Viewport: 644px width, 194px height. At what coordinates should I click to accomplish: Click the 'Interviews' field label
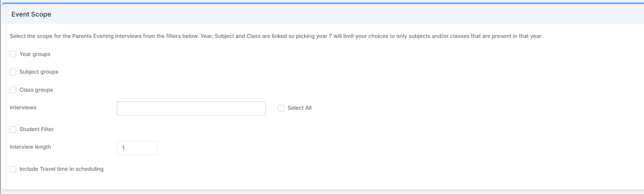23,107
